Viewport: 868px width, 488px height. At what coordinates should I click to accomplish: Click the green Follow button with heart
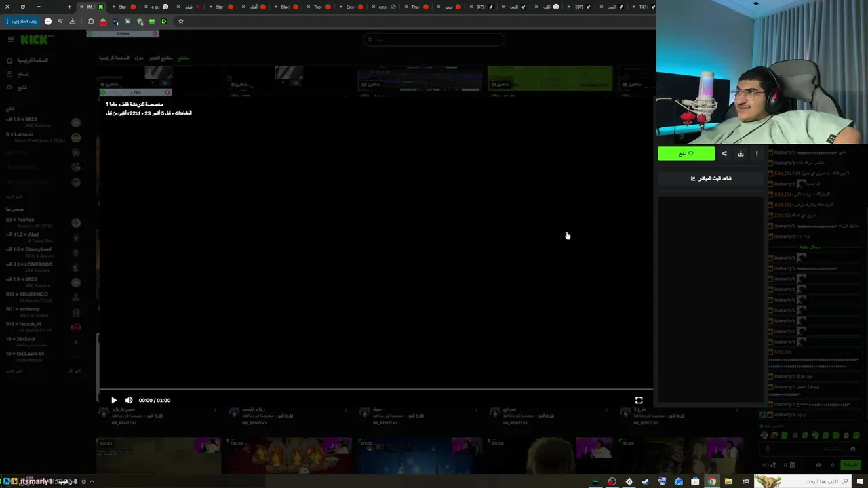coord(686,154)
